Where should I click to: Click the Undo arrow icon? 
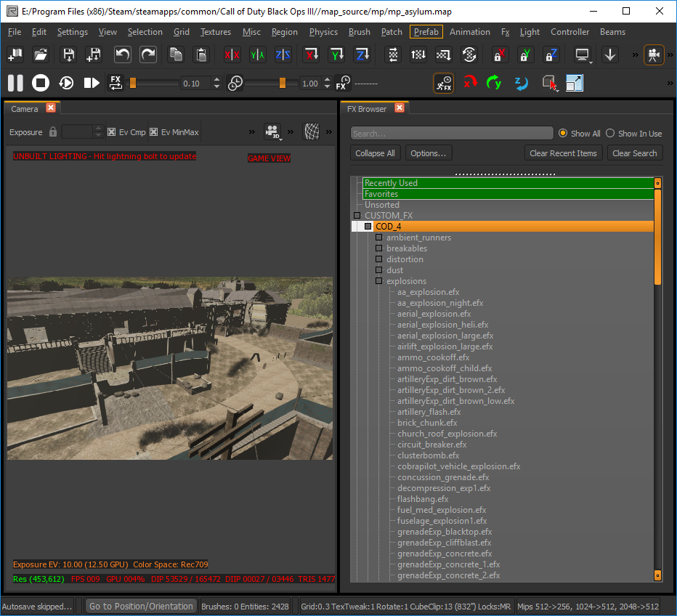[x=122, y=54]
